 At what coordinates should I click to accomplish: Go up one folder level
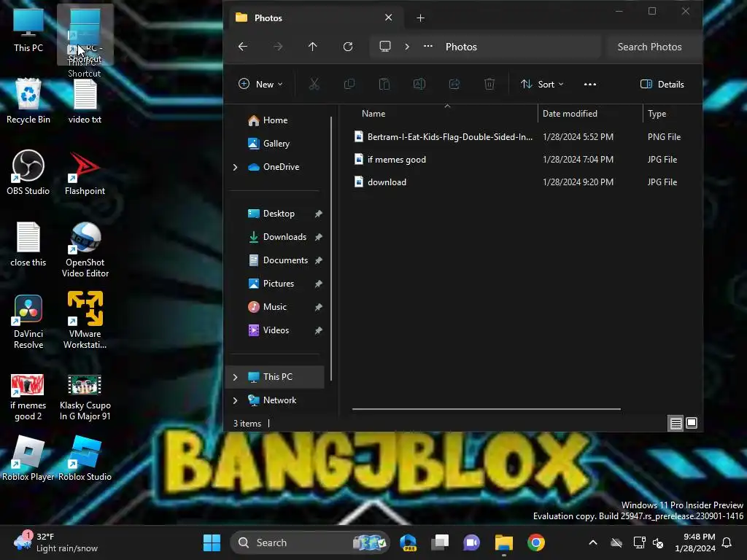pos(312,47)
